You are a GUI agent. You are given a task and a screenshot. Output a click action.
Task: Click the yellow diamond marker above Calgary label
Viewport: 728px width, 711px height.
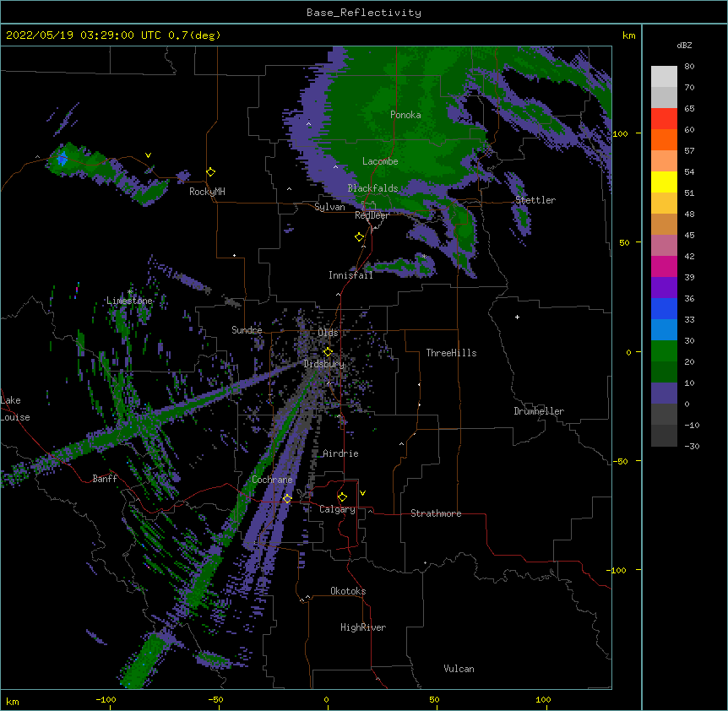tap(342, 497)
